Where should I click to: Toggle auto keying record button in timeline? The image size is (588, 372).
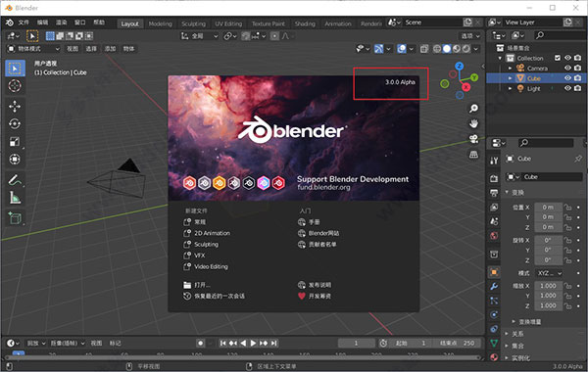(201, 344)
